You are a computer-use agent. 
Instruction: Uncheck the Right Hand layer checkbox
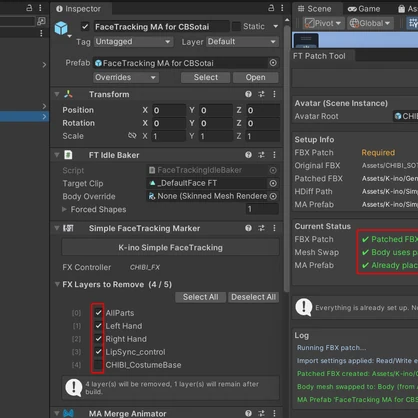point(98,339)
